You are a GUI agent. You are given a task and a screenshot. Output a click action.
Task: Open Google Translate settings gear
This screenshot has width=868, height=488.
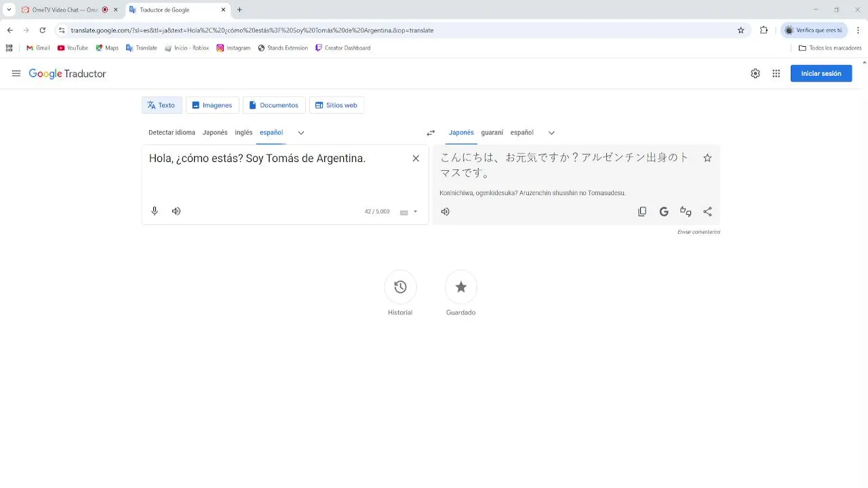click(755, 74)
